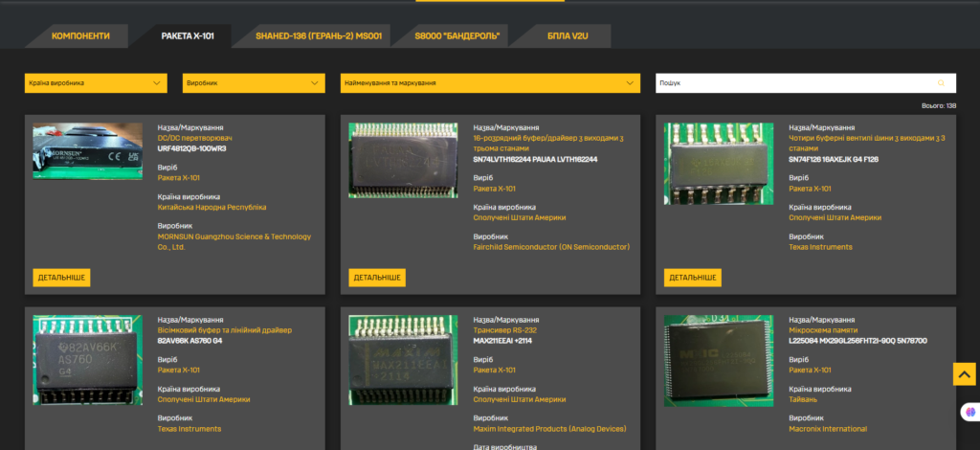The image size is (980, 450).
Task: Click the search magnifier icon
Action: pos(941,83)
